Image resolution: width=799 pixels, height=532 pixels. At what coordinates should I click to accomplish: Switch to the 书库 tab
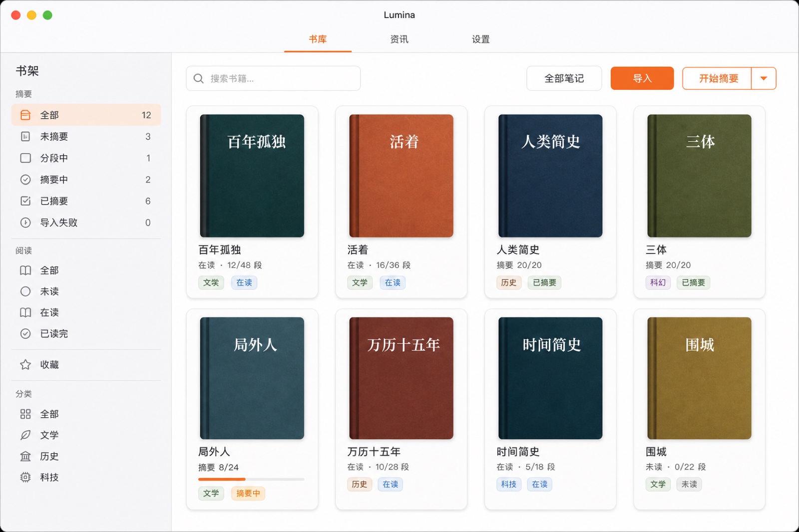coord(318,39)
